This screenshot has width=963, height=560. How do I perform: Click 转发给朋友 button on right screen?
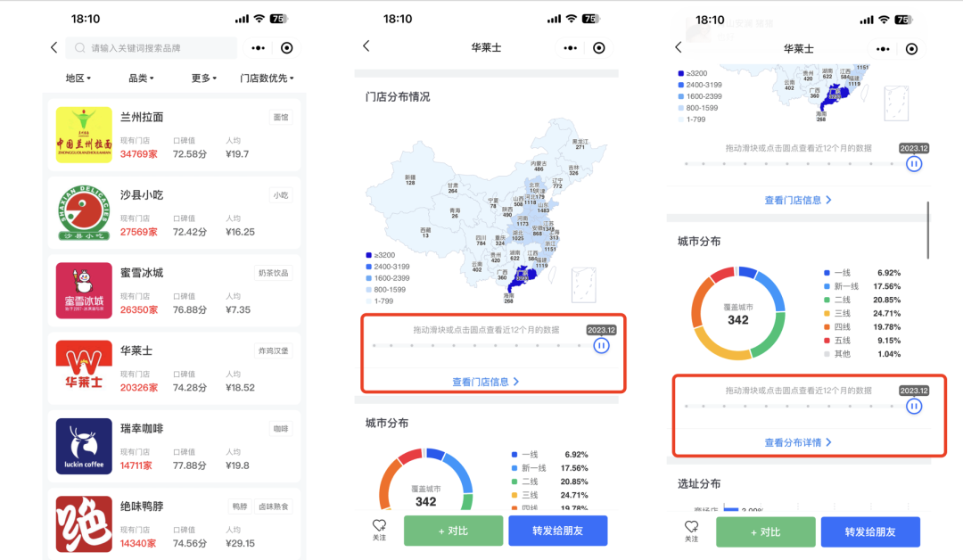coord(870,531)
